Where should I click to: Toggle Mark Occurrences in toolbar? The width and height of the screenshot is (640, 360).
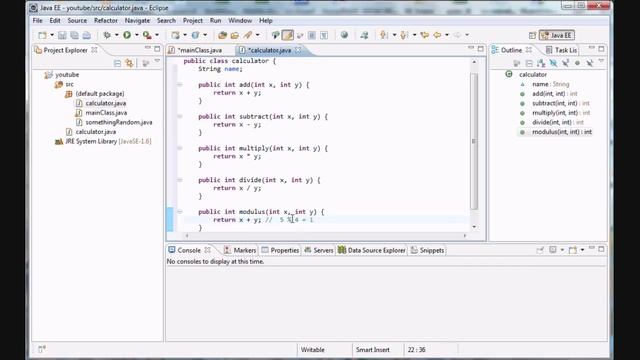pos(288,35)
